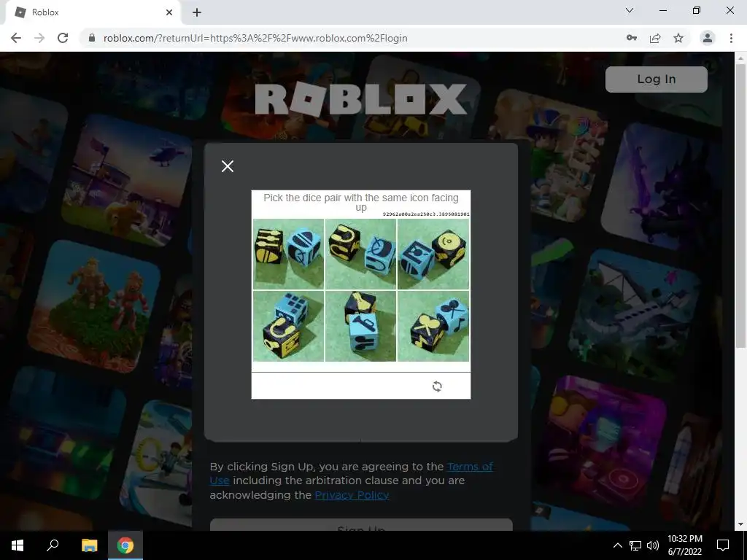The width and height of the screenshot is (747, 560).
Task: Select the Roblox browser tab
Action: click(93, 12)
